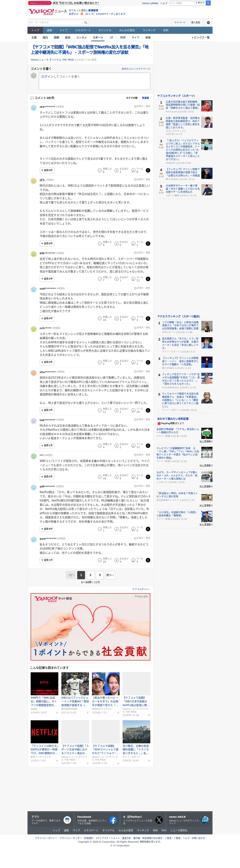Click the キーワードを入力 search field

point(56,23)
